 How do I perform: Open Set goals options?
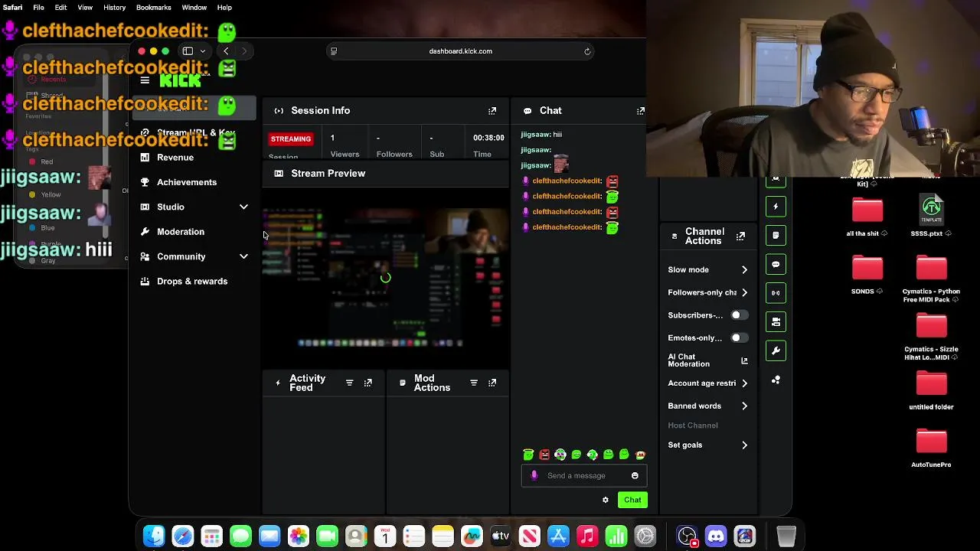pos(707,445)
